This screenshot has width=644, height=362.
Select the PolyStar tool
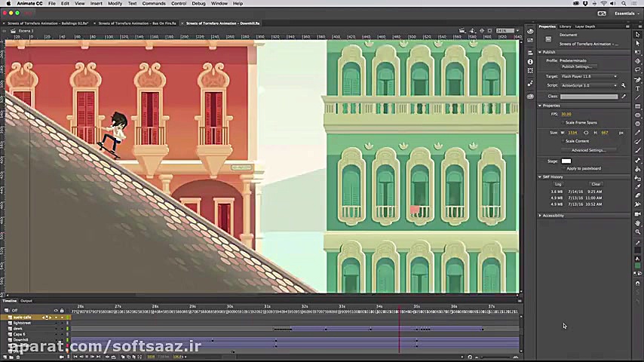tap(637, 124)
